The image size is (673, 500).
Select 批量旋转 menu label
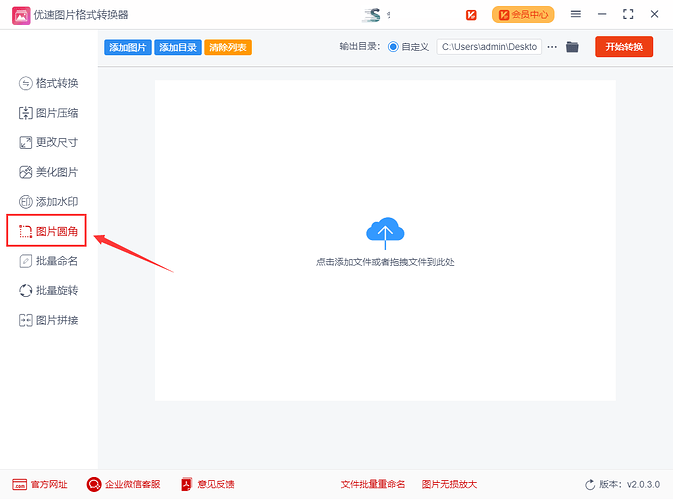[57, 291]
